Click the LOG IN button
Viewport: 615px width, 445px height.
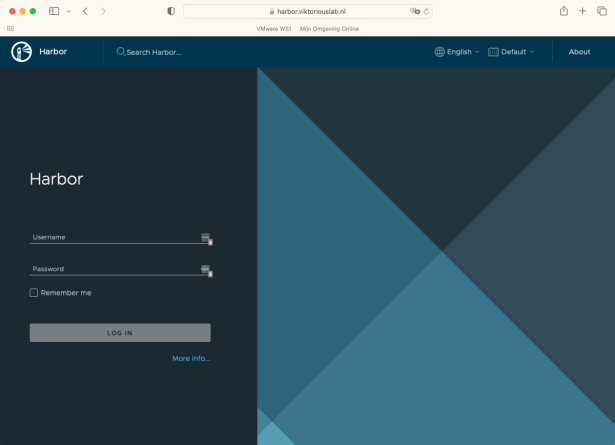point(120,332)
